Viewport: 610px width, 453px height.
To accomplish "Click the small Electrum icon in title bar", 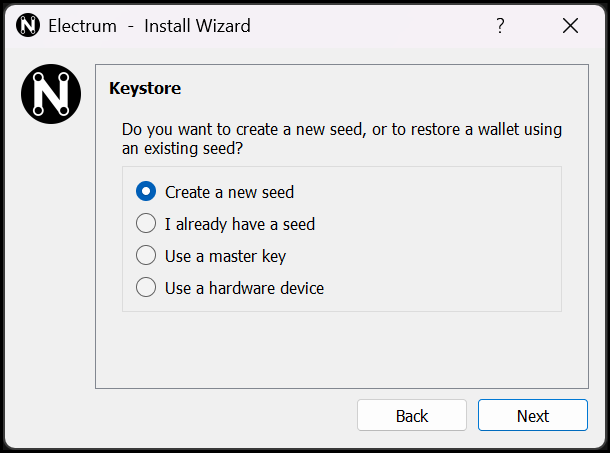I will click(x=28, y=26).
